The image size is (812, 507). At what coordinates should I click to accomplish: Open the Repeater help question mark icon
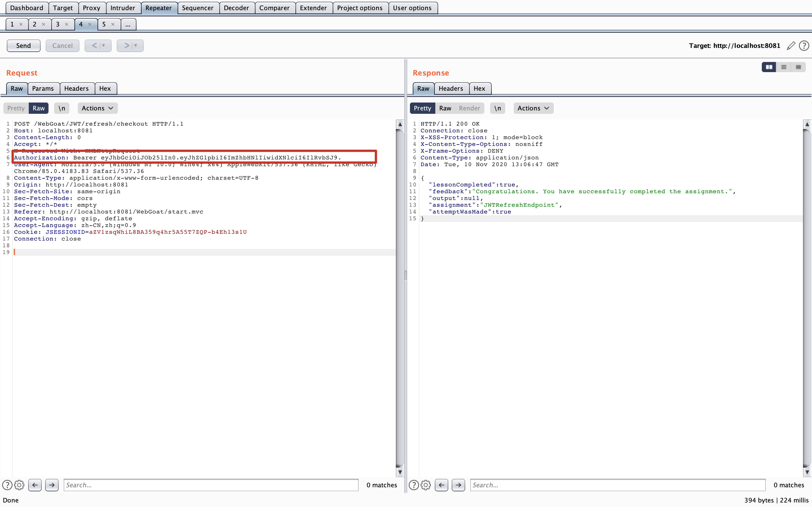click(x=804, y=46)
